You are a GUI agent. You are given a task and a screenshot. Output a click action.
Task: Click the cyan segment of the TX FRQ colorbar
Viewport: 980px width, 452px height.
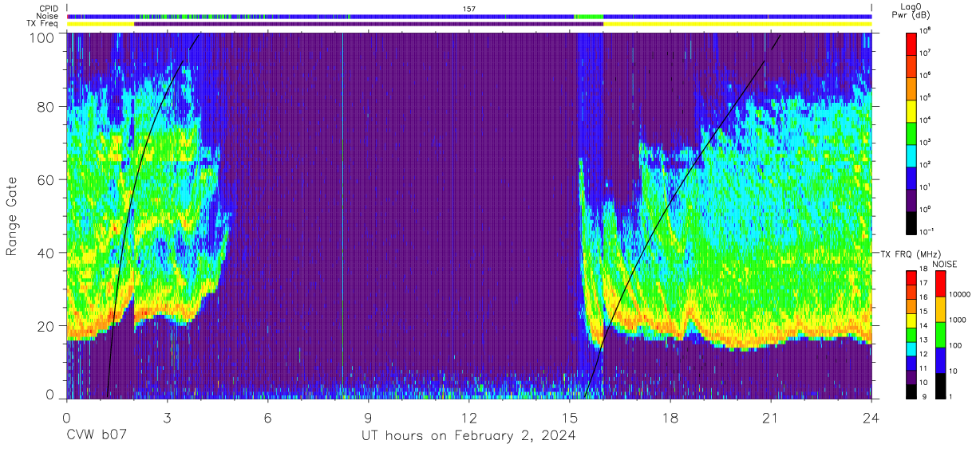coord(911,349)
